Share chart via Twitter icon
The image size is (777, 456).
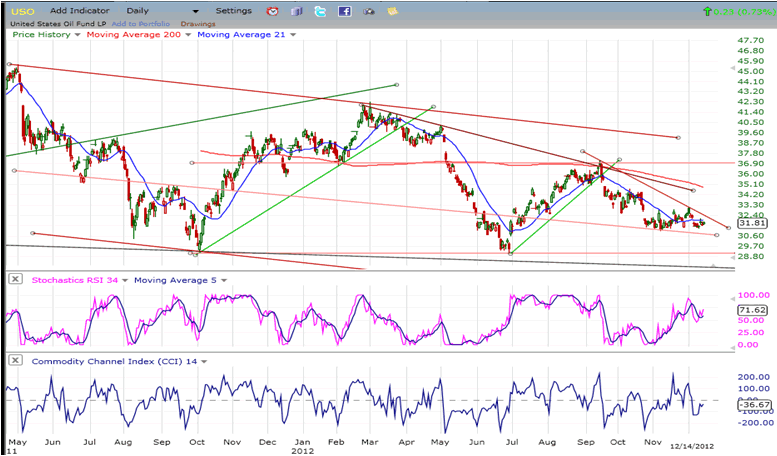tap(320, 11)
